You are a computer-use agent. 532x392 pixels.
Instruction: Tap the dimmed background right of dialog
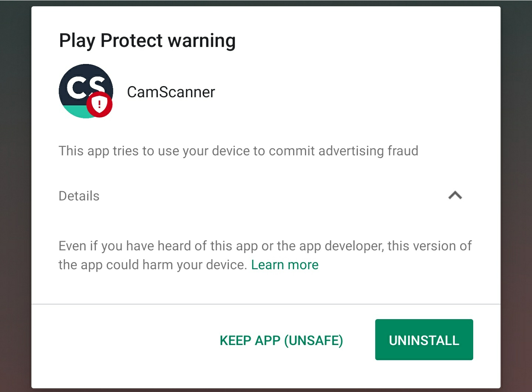(x=516, y=196)
